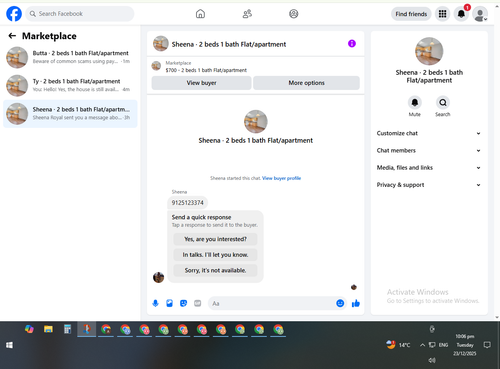The image size is (500, 369).
Task: Click the 14°C weather widget in taskbar
Action: pos(398,345)
